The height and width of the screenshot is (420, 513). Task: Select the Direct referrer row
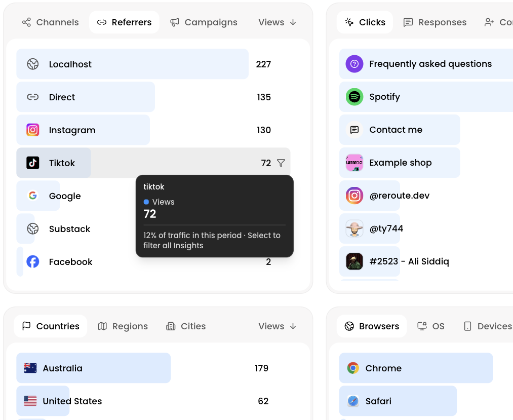(153, 97)
